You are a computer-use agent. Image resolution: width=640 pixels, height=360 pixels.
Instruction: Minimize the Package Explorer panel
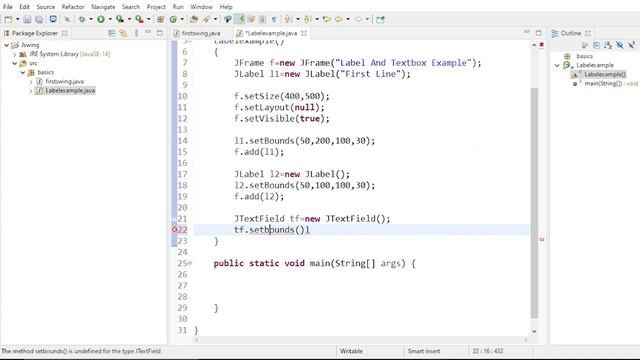[x=148, y=32]
